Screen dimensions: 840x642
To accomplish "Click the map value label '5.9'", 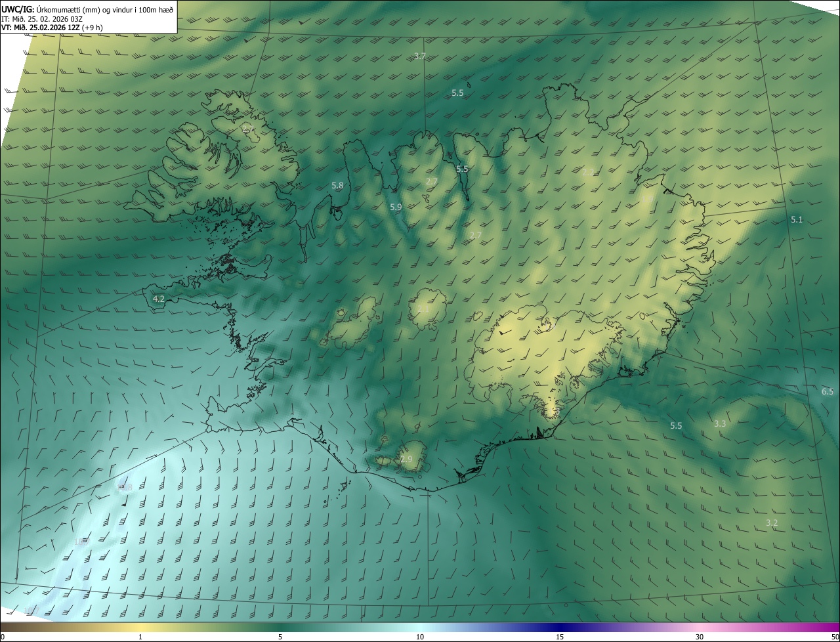I will [396, 207].
